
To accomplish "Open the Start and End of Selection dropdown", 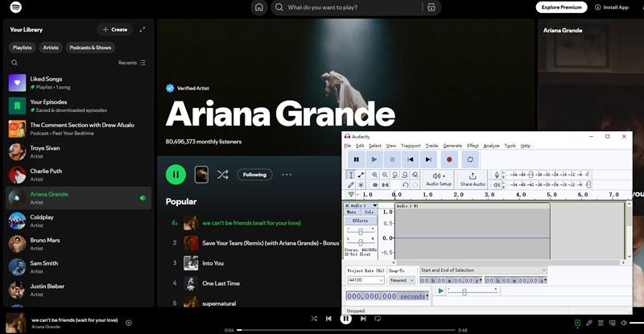I will [x=483, y=270].
